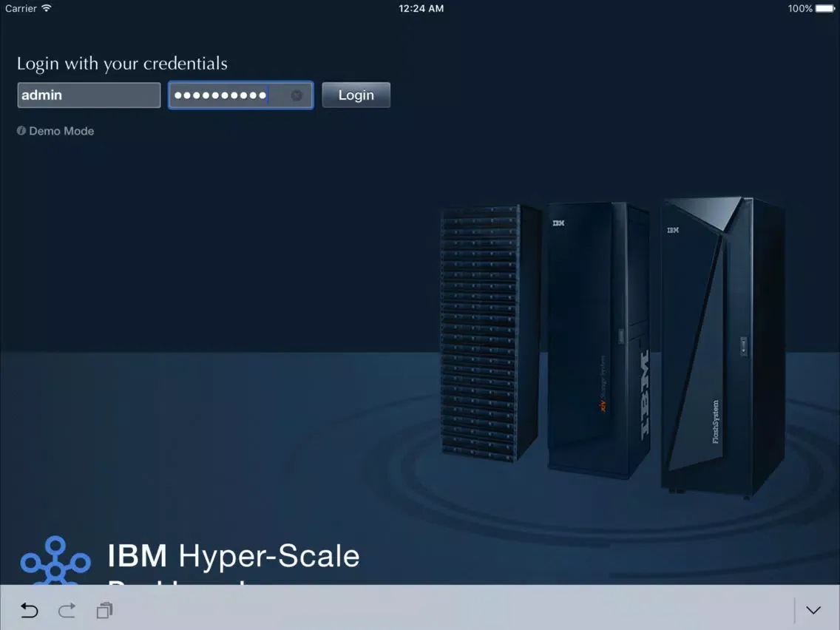
Task: Click the Login button
Action: tap(356, 95)
